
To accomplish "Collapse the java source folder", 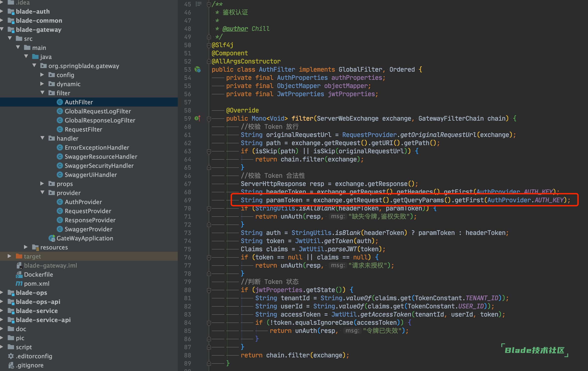I will tap(26, 56).
